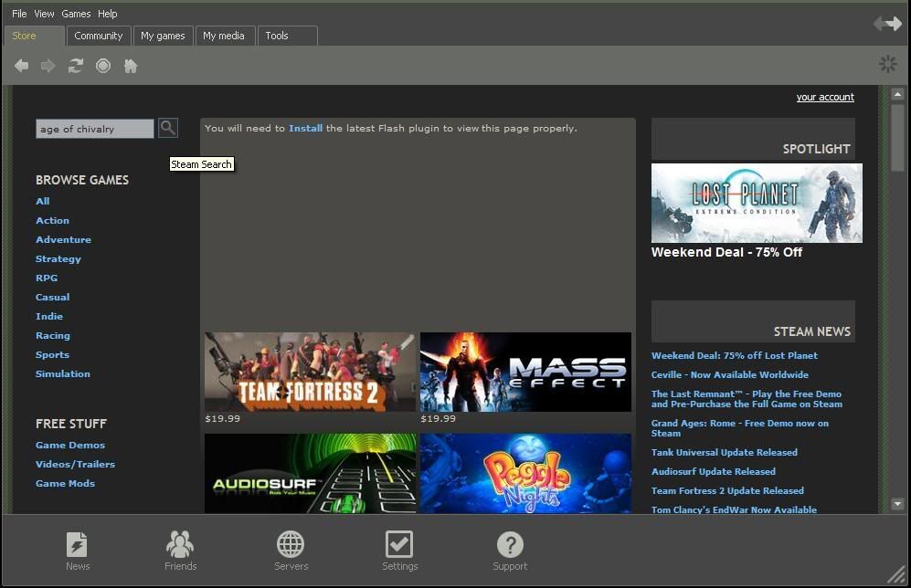Image resolution: width=911 pixels, height=588 pixels.
Task: Open 'Team Fortress 2 Update Released' news
Action: tap(727, 490)
